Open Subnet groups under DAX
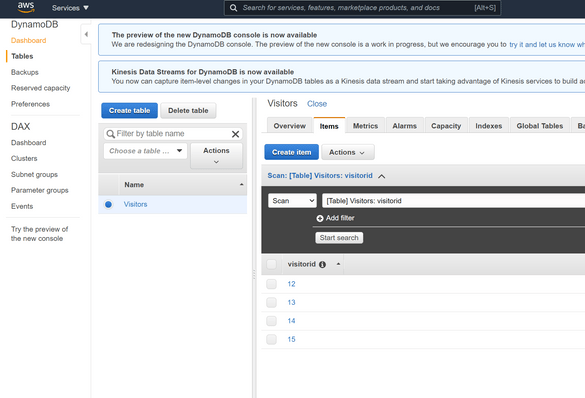Viewport: 585px width, 398px height. point(34,175)
